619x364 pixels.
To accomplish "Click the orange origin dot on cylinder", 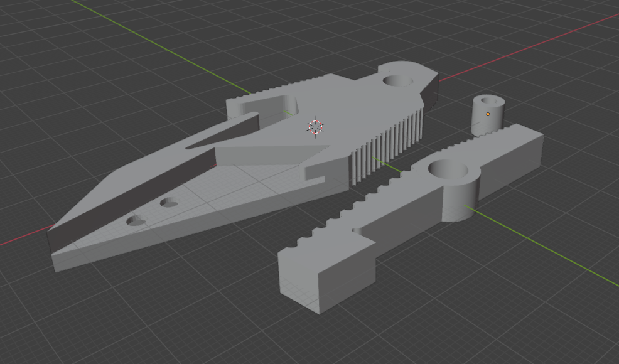I will pyautogui.click(x=488, y=114).
